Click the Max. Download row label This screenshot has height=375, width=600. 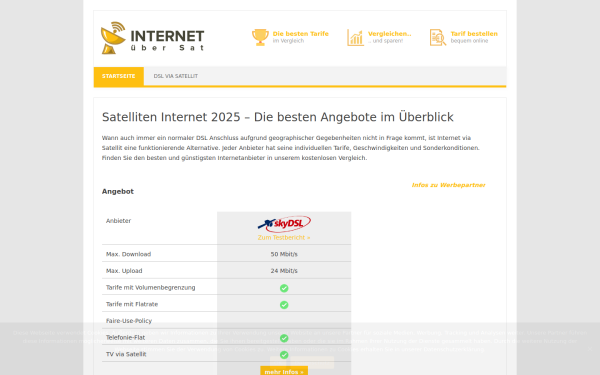129,254
